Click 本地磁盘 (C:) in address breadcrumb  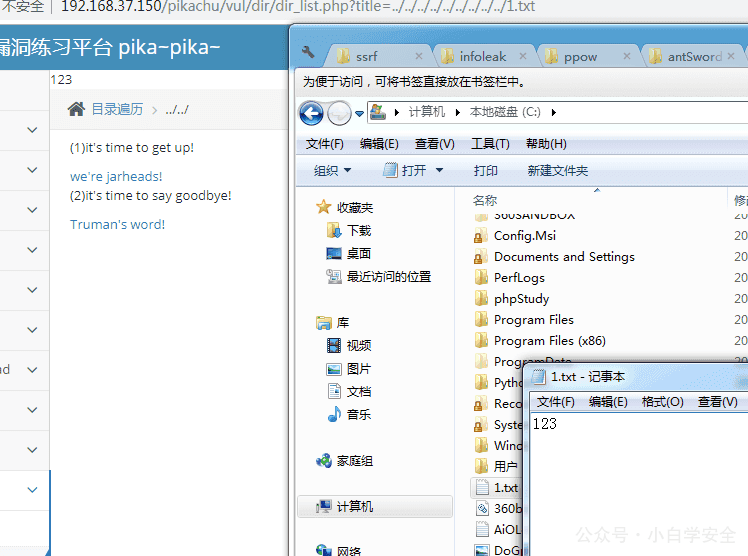(505, 112)
